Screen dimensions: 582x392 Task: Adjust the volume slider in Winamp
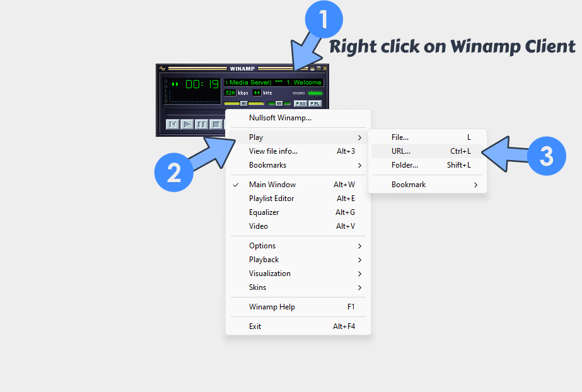pyautogui.click(x=243, y=103)
